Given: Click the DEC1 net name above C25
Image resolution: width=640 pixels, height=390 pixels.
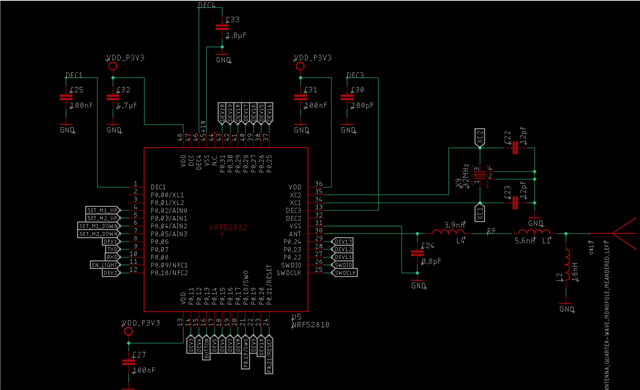Looking at the screenshot, I should (74, 75).
